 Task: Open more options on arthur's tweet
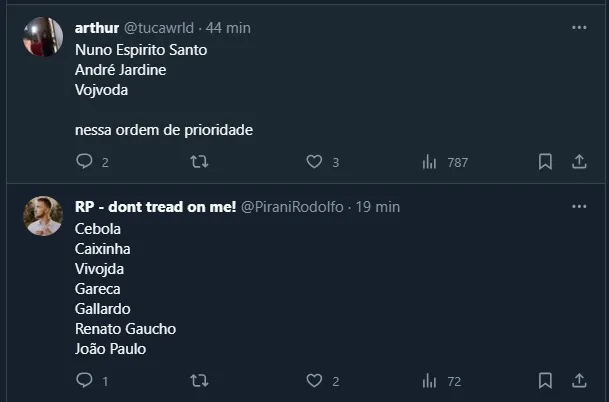[579, 28]
